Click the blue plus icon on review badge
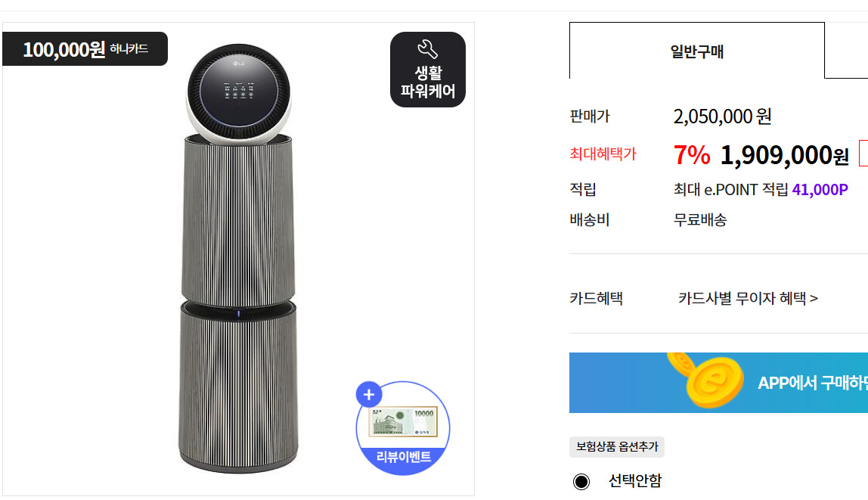 pyautogui.click(x=369, y=394)
